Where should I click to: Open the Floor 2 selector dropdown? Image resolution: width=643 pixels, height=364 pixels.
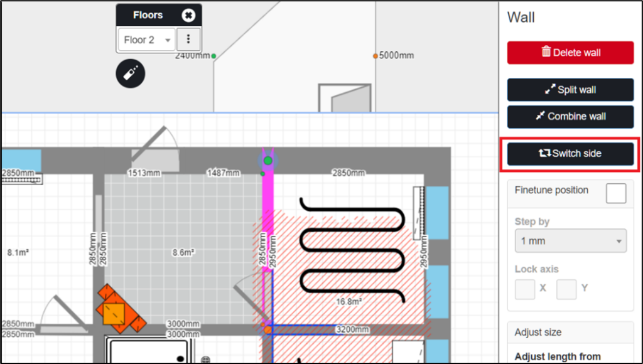click(147, 40)
